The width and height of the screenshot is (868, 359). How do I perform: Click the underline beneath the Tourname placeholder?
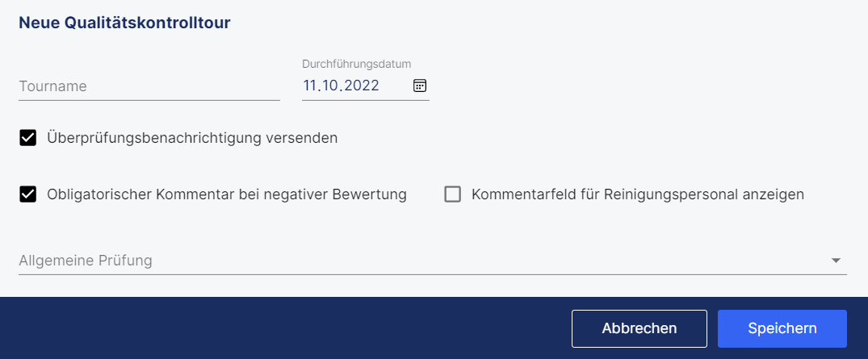[149, 101]
